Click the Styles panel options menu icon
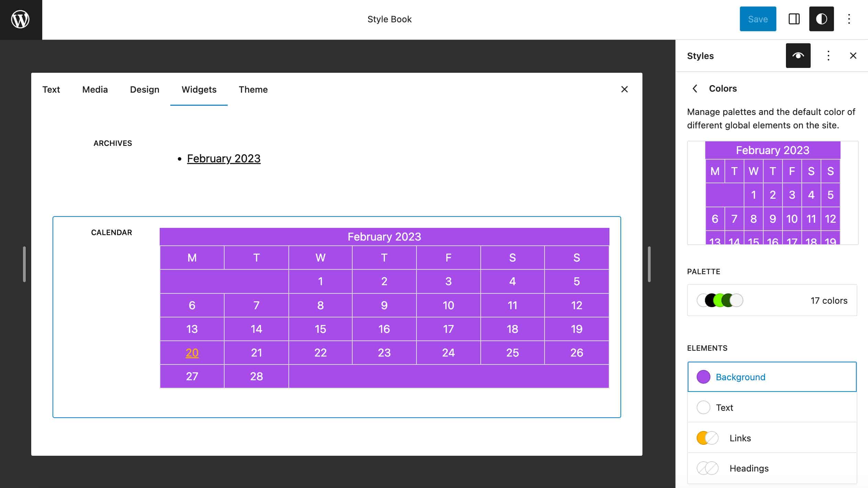This screenshot has height=488, width=868. (828, 55)
